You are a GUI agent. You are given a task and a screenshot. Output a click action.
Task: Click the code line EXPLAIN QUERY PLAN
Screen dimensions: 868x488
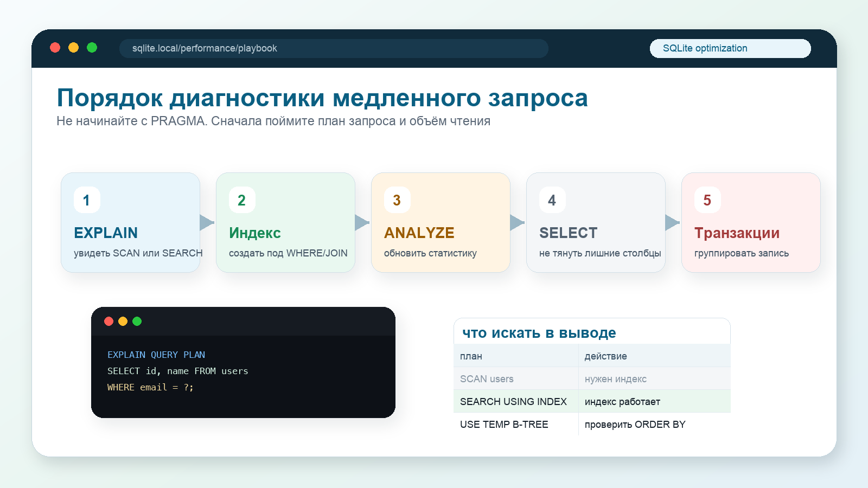tap(156, 355)
